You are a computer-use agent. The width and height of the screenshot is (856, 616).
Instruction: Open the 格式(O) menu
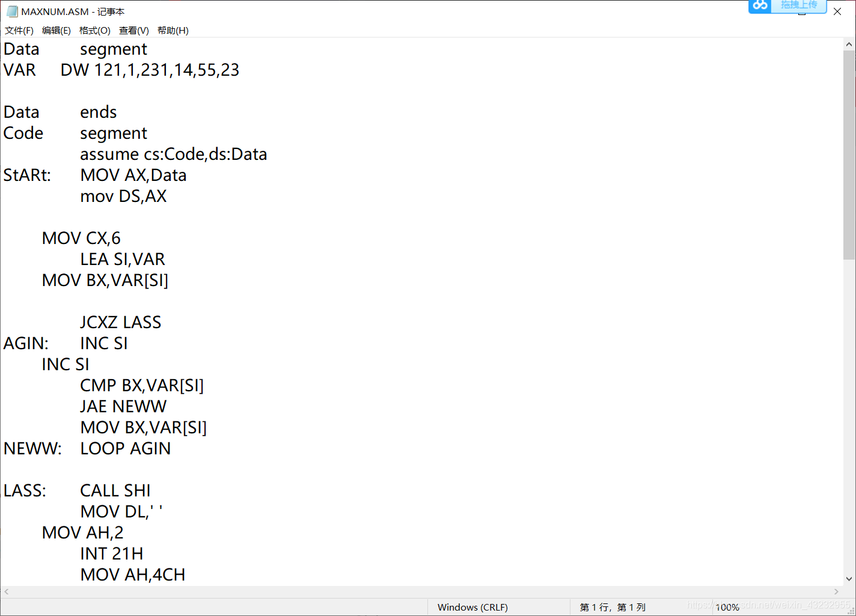tap(95, 31)
